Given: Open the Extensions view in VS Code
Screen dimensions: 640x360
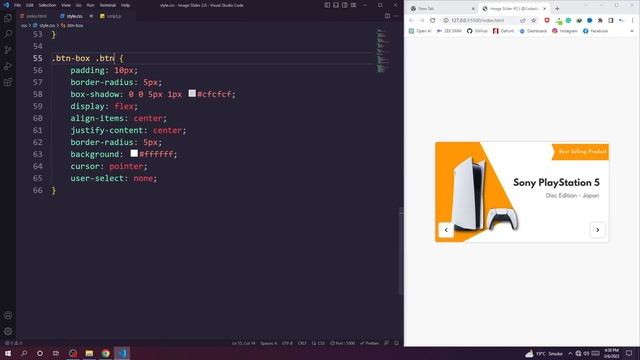Looking at the screenshot, I should [x=8, y=82].
